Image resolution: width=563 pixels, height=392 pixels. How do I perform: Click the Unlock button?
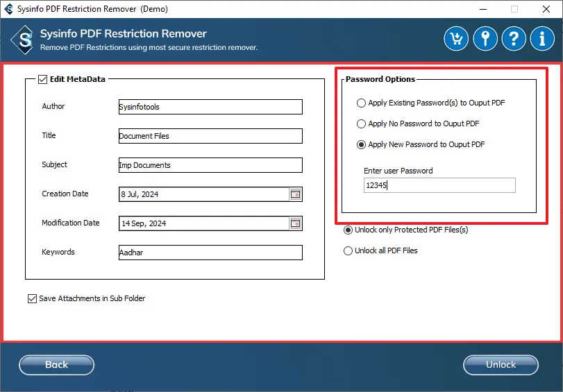[x=501, y=365]
